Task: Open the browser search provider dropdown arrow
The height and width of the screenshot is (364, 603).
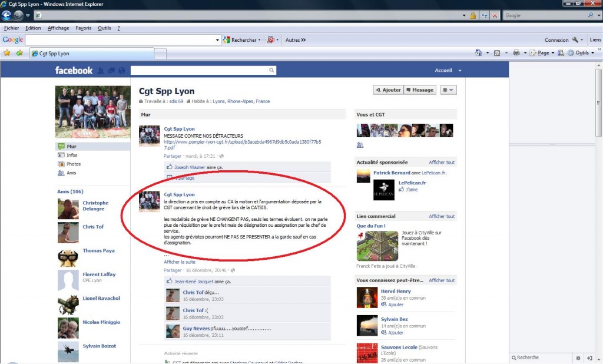Action: [x=599, y=15]
